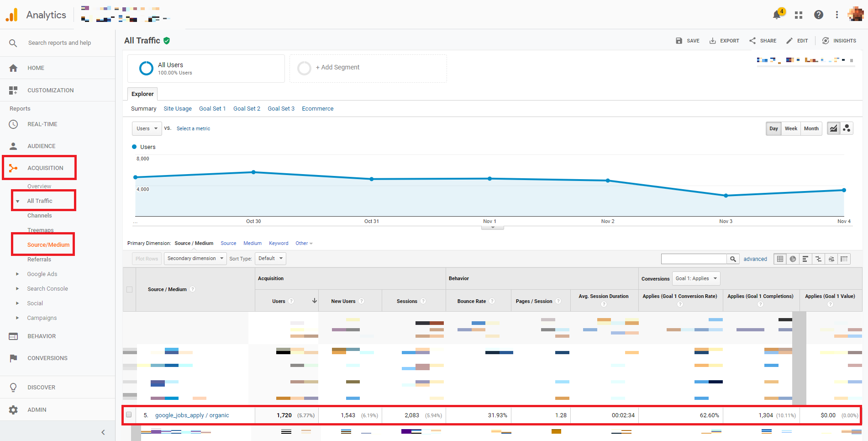
Task: Toggle the select-all rows checkbox
Action: coord(130,289)
